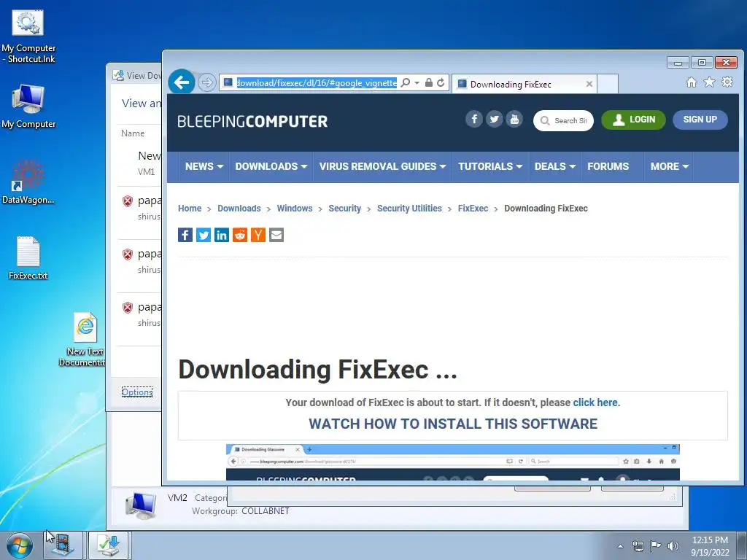Close the Downloading FixExec tab

(x=589, y=85)
